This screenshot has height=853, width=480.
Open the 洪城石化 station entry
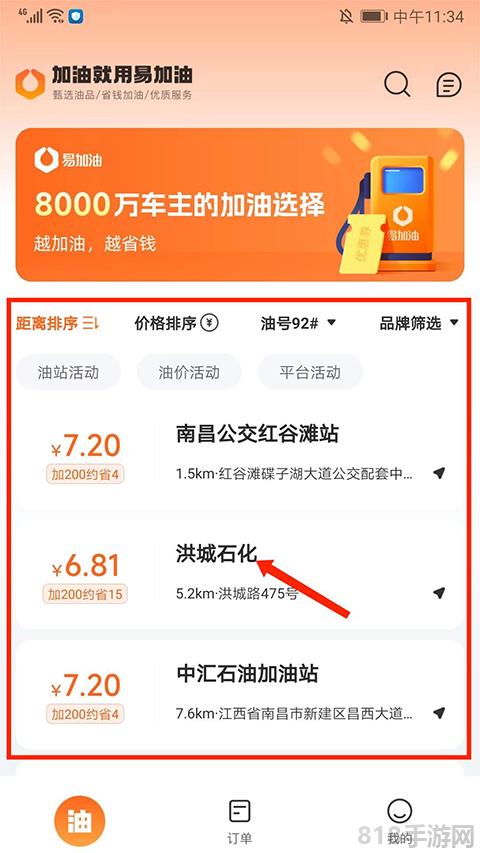pos(240,574)
